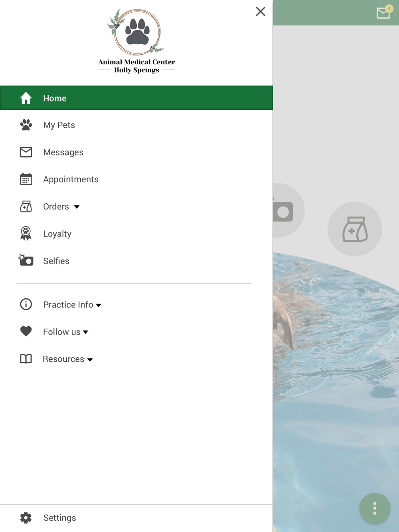Expand the Practice Info dropdown arrow

click(99, 305)
